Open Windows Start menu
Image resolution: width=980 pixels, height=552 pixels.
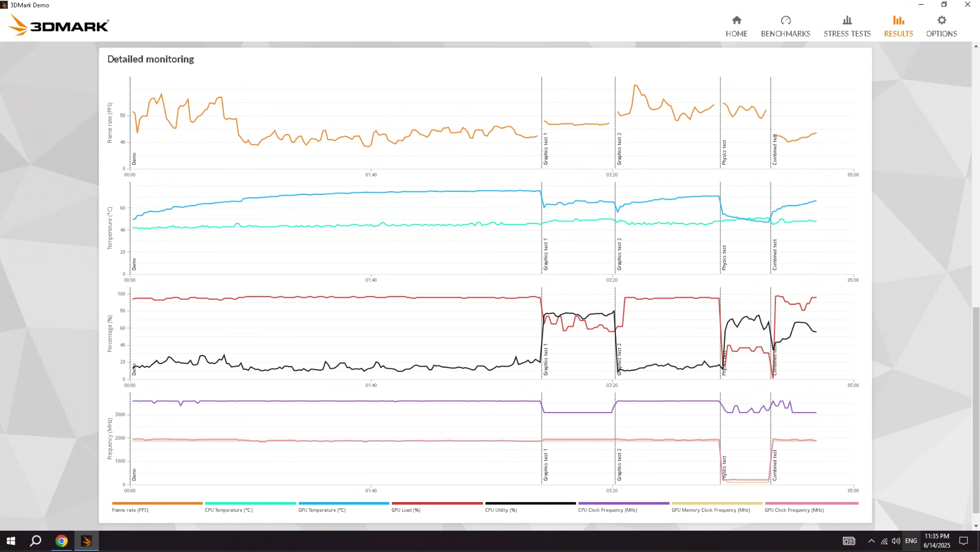pos(11,541)
